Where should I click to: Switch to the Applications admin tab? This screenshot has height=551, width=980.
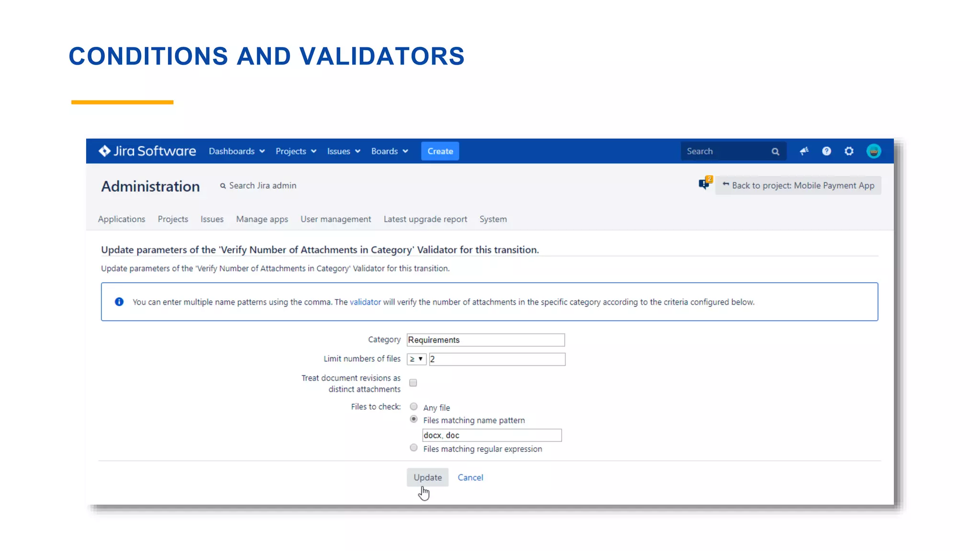pos(122,219)
